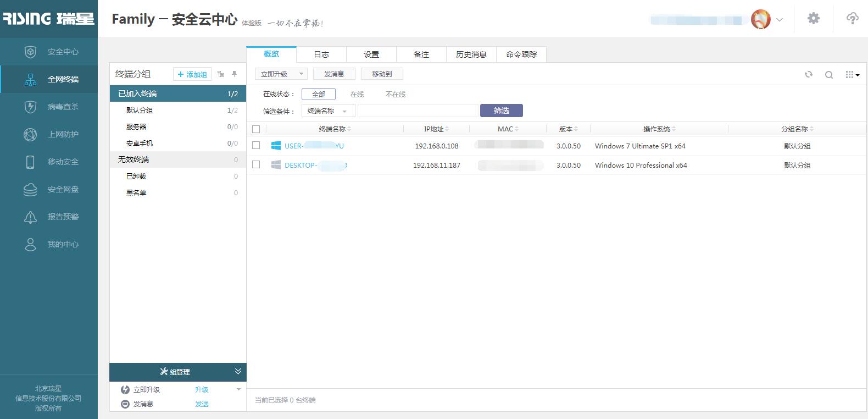The width and height of the screenshot is (868, 419).
Task: Go to 病毒查杀 shield icon
Action: [30, 107]
